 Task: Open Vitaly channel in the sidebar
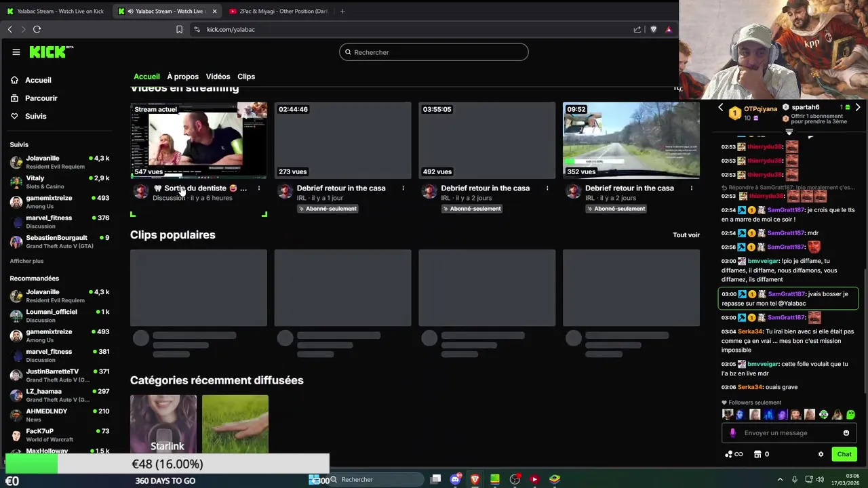pos(60,182)
